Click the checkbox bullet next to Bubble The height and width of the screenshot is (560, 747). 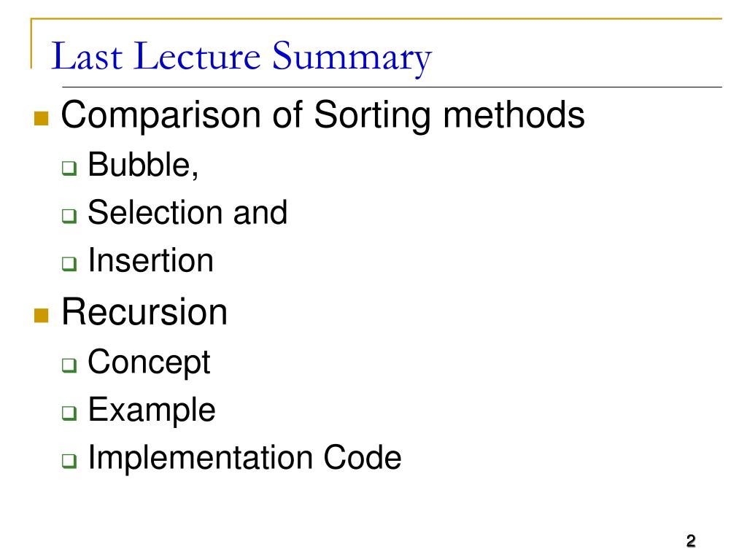pyautogui.click(x=69, y=168)
